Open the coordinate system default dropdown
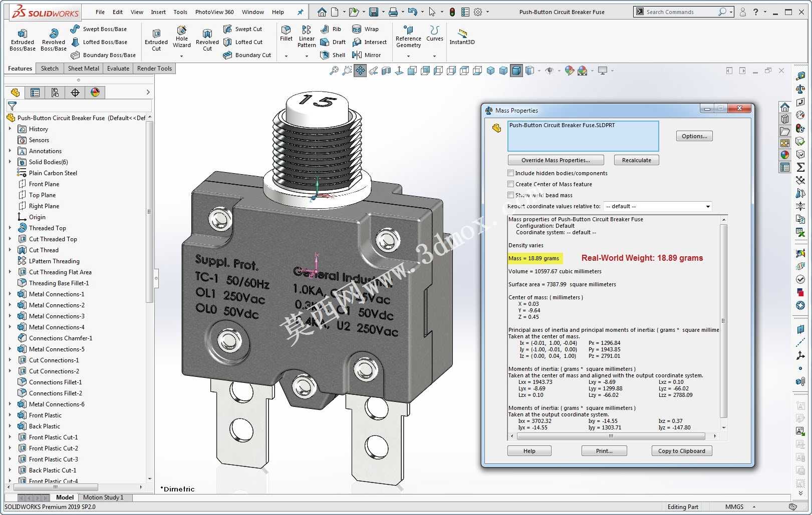The width and height of the screenshot is (812, 515). click(658, 206)
